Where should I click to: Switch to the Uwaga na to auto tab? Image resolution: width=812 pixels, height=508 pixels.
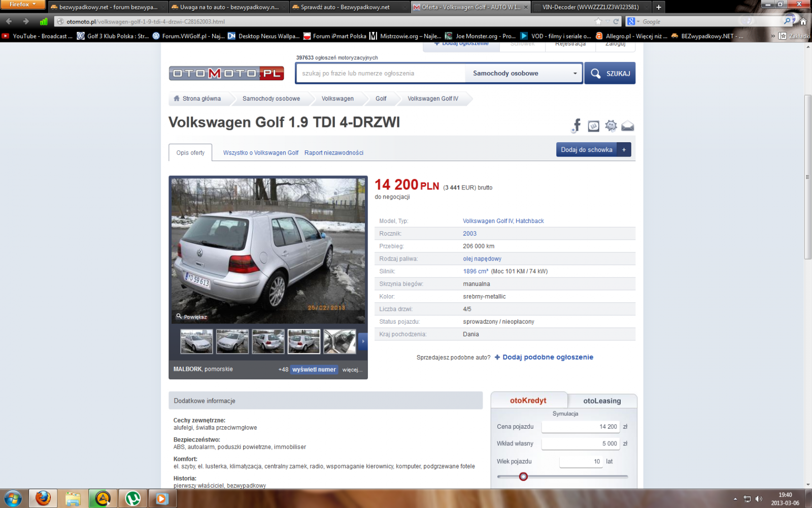pyautogui.click(x=228, y=7)
